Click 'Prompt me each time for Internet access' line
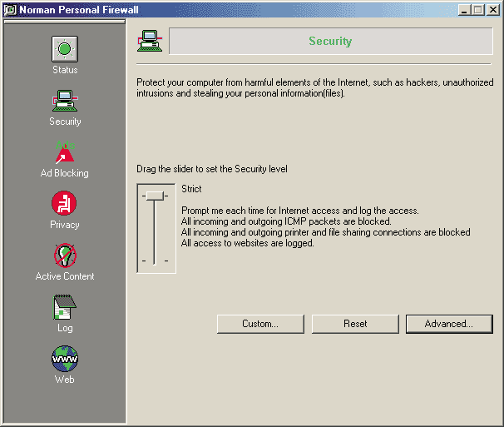Image resolution: width=504 pixels, height=427 pixels. coord(300,211)
